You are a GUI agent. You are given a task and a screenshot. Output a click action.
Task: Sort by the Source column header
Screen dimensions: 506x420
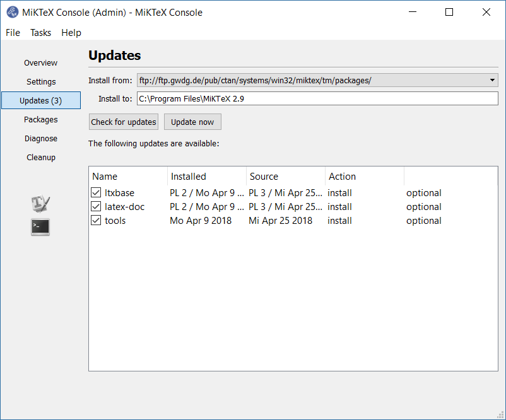point(286,177)
